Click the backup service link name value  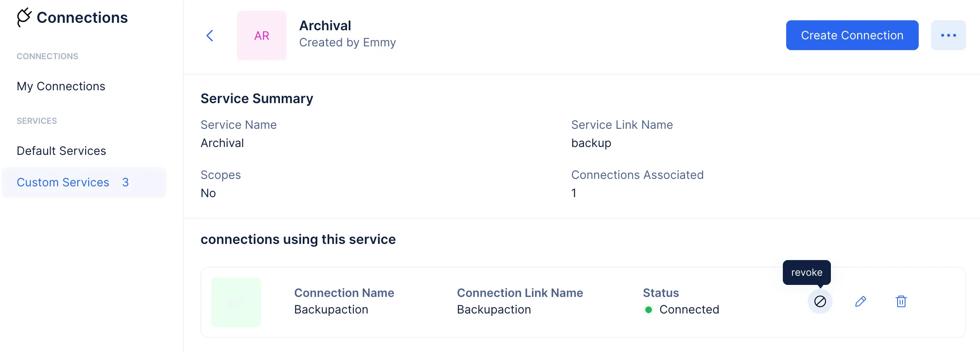(x=591, y=143)
